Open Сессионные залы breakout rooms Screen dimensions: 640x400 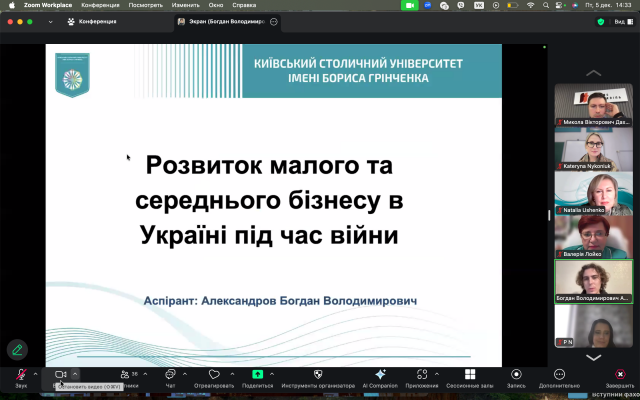[470, 375]
